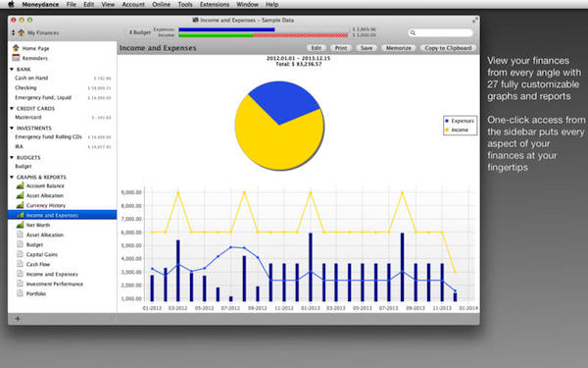The width and height of the screenshot is (588, 368).
Task: Open the Help menu
Action: (271, 5)
